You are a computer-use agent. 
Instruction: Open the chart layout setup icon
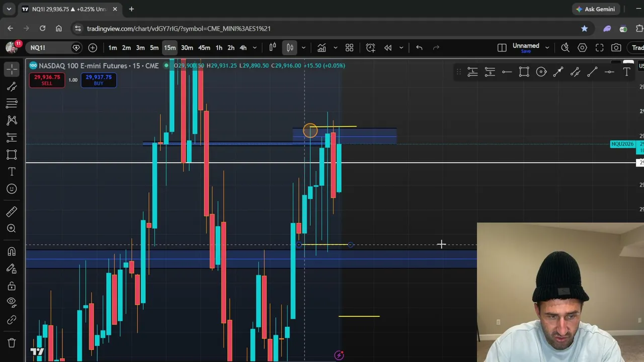pos(502,48)
